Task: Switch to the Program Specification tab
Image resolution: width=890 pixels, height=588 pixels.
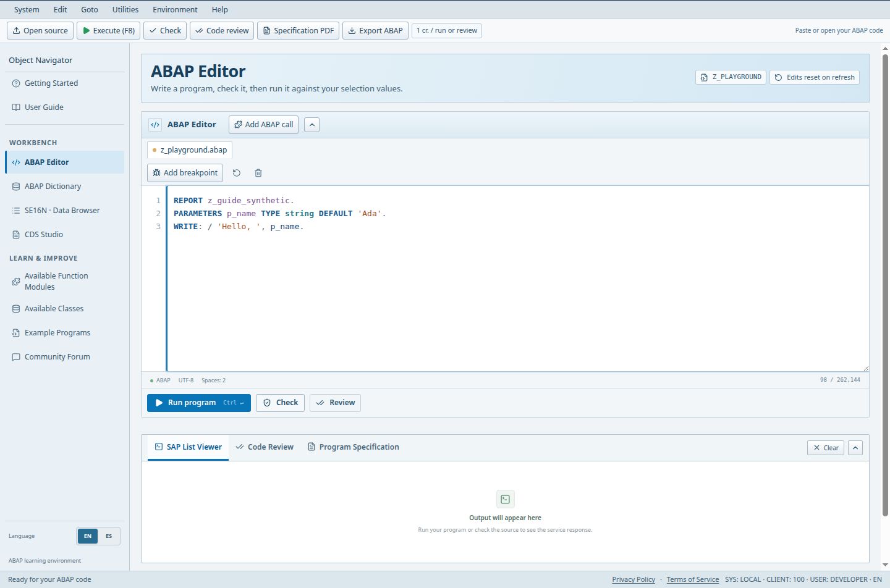Action: click(x=354, y=447)
